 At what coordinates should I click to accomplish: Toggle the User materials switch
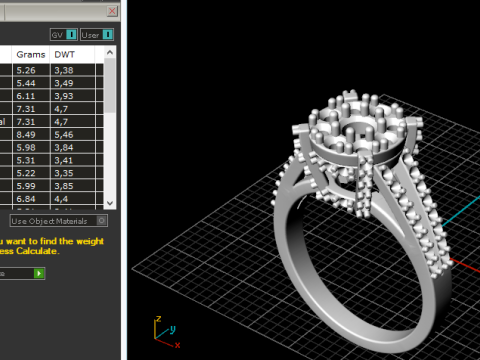97,35
